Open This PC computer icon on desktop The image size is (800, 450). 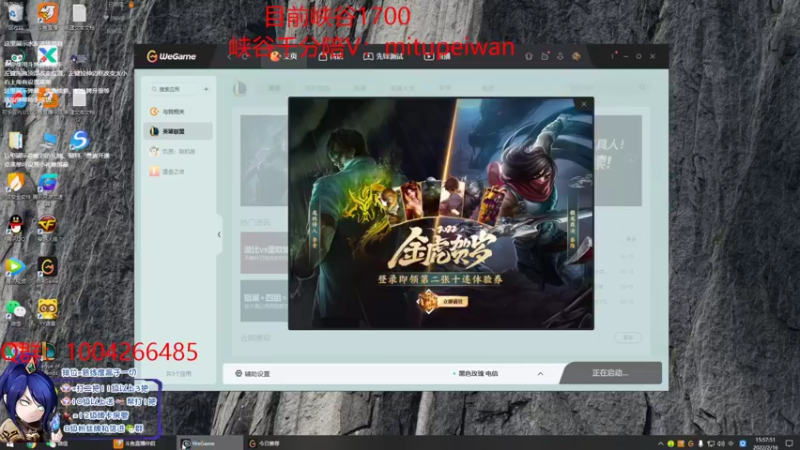pyautogui.click(x=48, y=140)
